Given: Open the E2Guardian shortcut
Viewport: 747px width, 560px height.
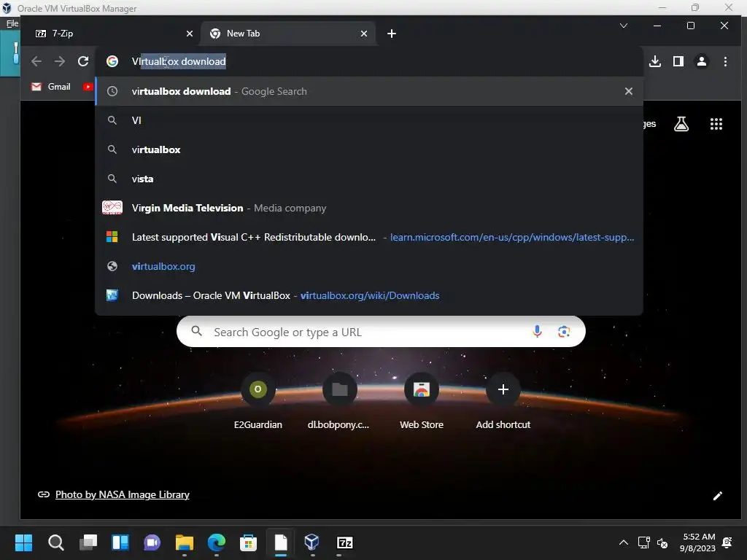Looking at the screenshot, I should [258, 402].
